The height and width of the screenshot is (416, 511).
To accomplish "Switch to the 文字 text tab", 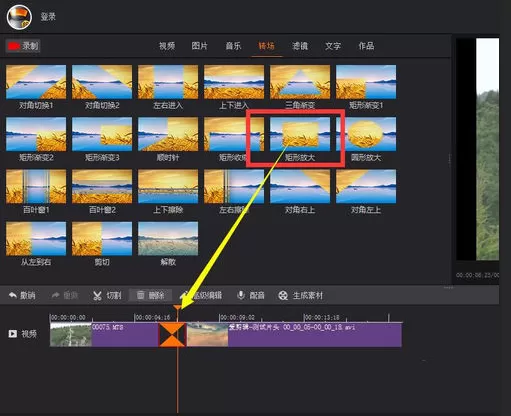I will click(x=333, y=46).
